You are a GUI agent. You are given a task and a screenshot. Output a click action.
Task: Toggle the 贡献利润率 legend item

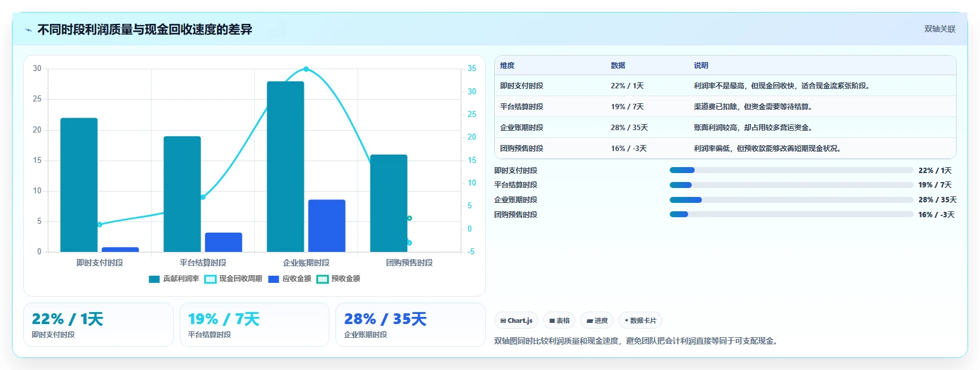click(174, 279)
